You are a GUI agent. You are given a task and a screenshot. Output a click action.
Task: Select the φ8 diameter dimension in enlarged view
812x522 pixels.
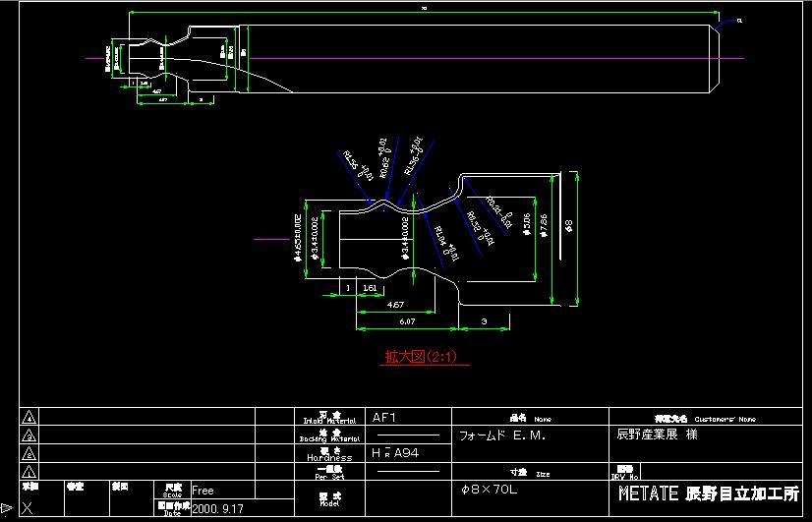571,227
